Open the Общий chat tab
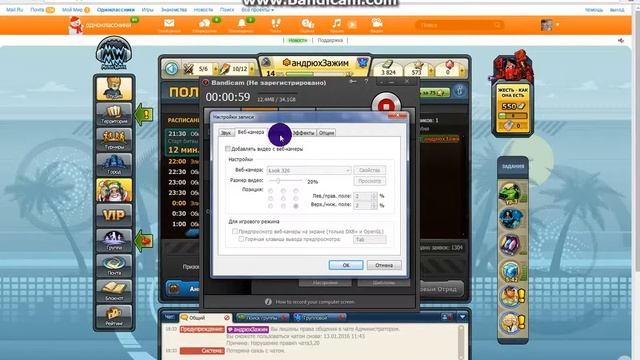This screenshot has width=640, height=360. click(204, 317)
